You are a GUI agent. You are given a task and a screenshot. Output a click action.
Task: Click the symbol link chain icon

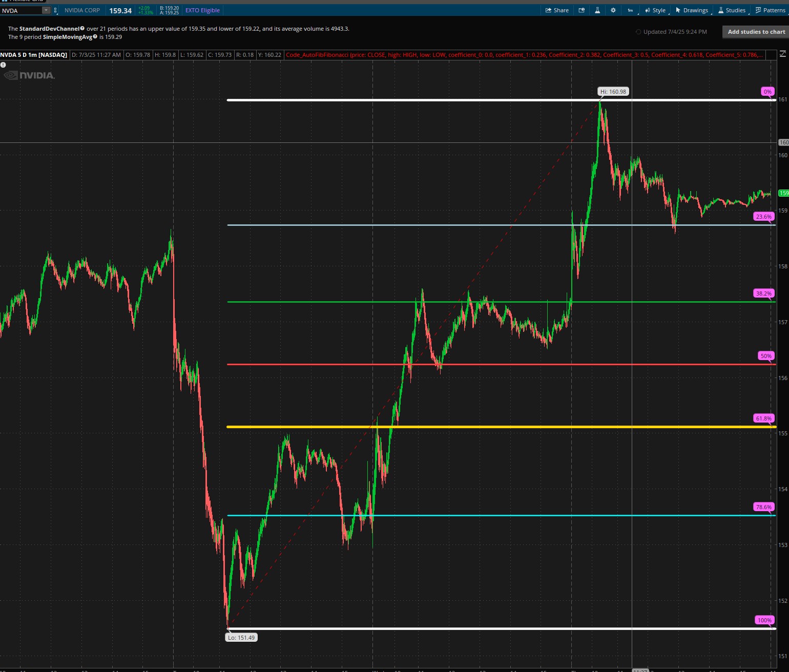(x=54, y=10)
